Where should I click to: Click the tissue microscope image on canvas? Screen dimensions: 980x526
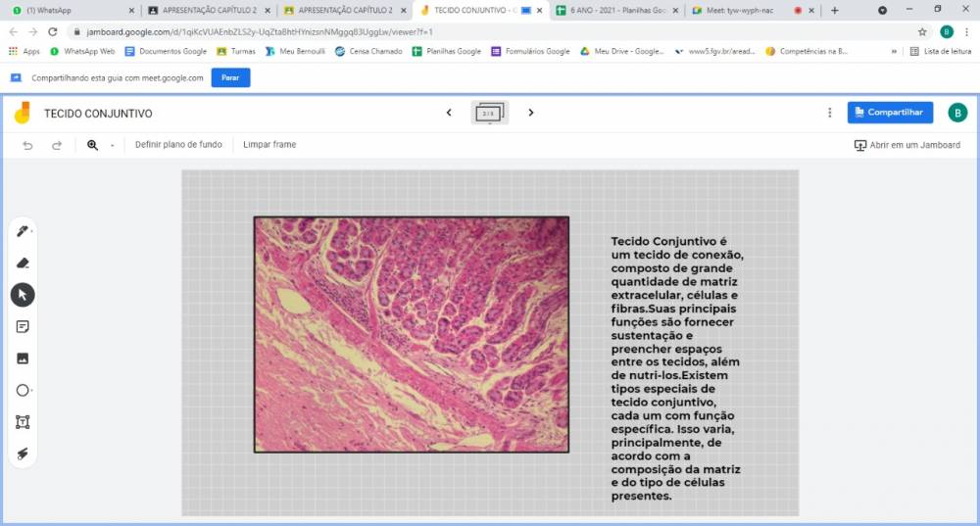pyautogui.click(x=412, y=334)
